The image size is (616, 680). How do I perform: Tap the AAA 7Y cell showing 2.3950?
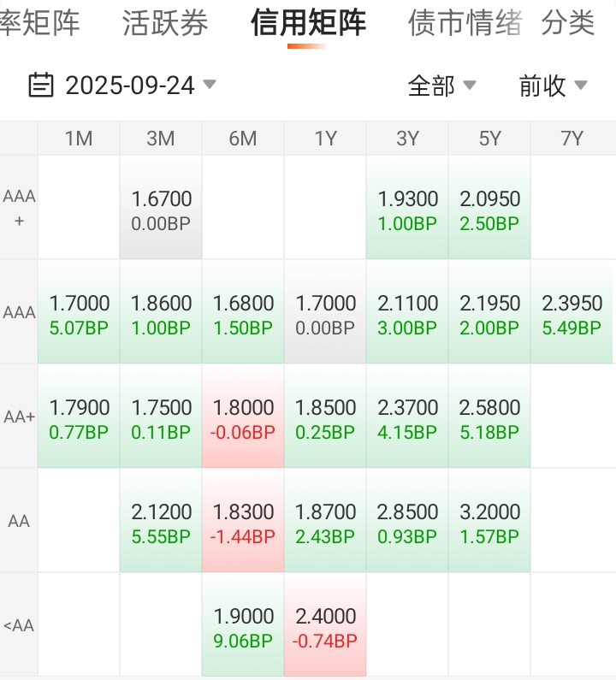tap(572, 314)
